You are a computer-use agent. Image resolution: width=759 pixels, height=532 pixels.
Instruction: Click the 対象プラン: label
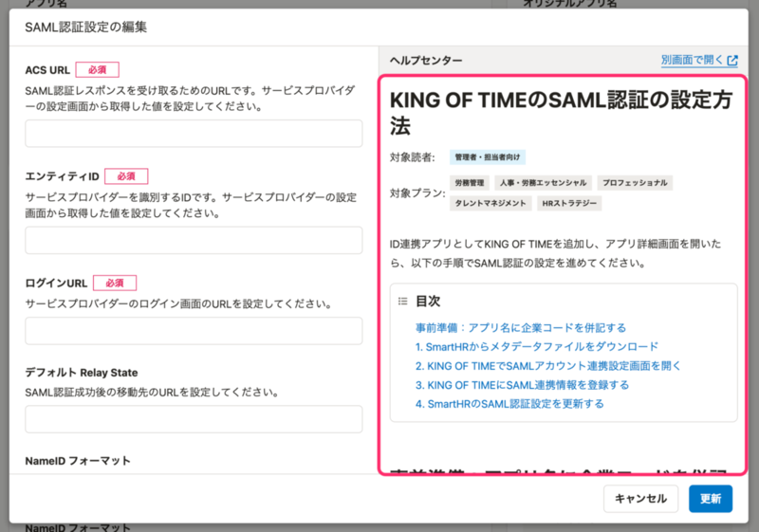coord(417,193)
